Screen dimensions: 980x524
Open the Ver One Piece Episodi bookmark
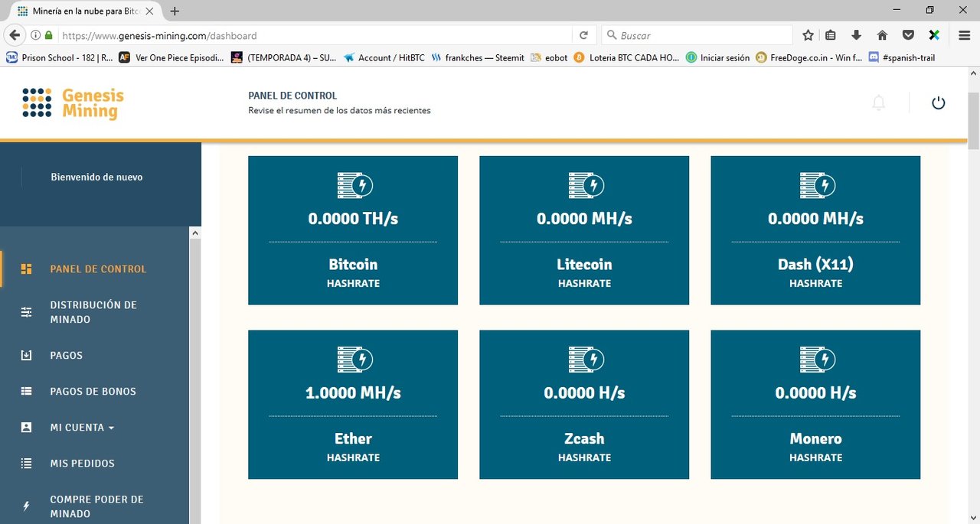[x=172, y=57]
